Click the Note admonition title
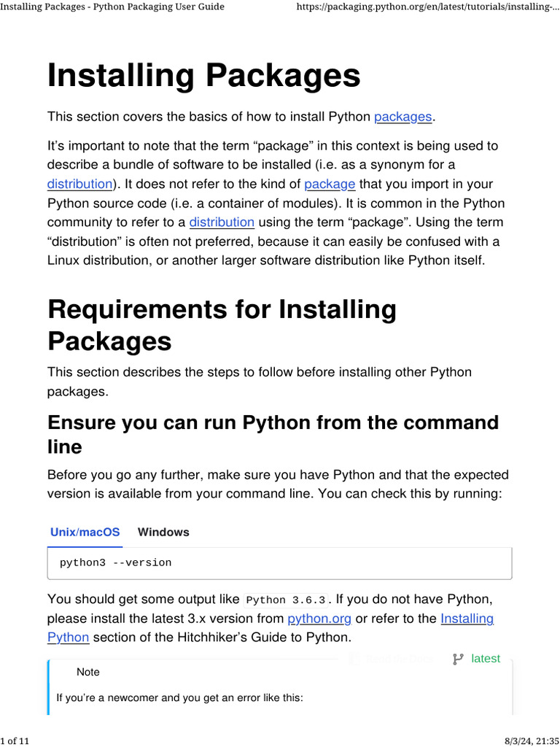The image size is (560, 747). coord(88,672)
